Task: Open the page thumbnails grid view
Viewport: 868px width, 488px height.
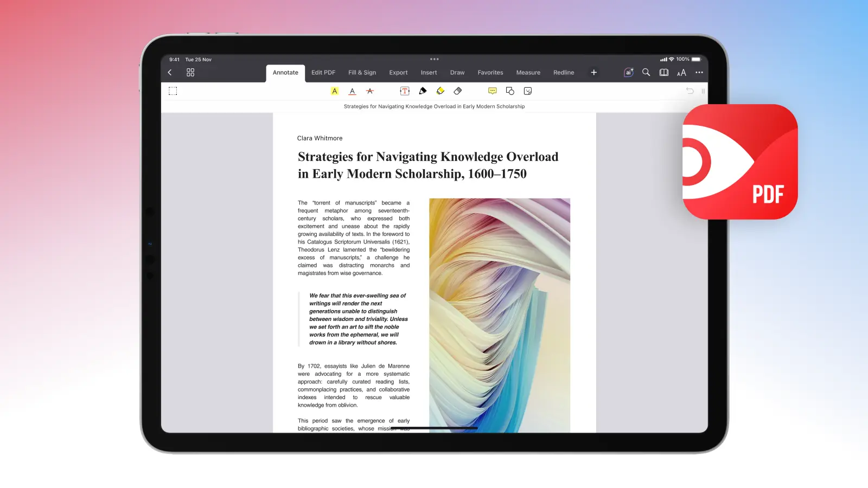Action: tap(190, 73)
